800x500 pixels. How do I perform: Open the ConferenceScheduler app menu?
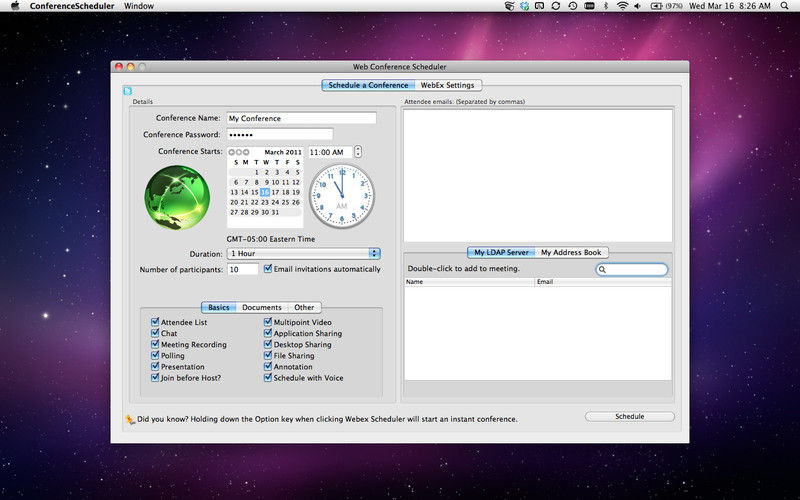72,6
